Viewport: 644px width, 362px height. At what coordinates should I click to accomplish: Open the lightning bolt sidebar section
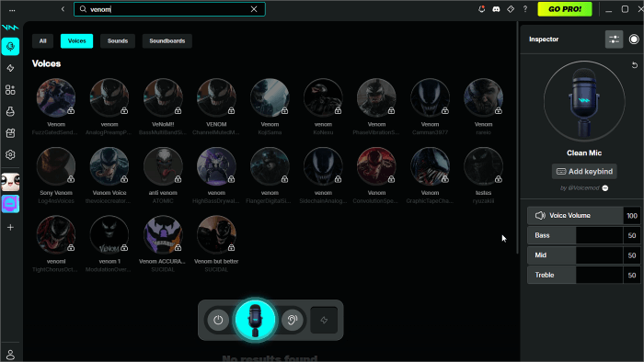pyautogui.click(x=10, y=68)
